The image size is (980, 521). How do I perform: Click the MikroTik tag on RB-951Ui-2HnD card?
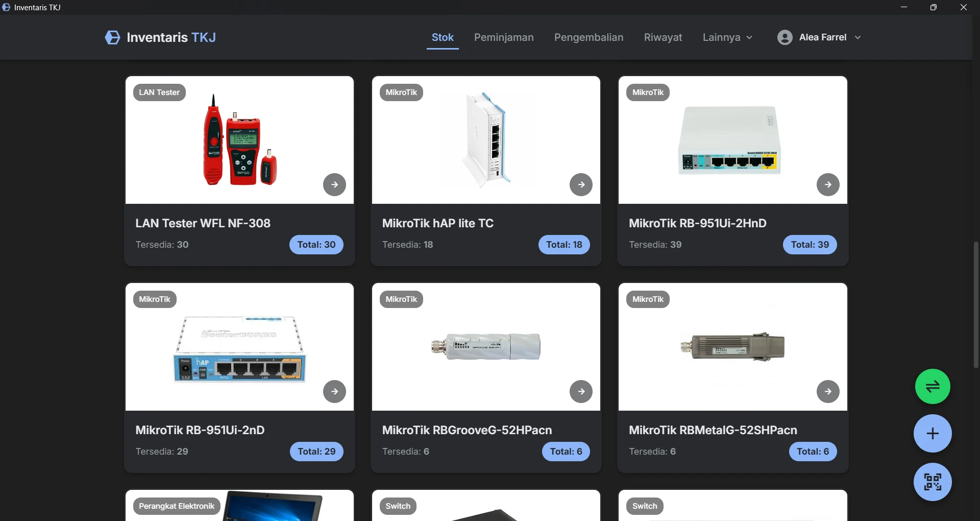point(648,92)
